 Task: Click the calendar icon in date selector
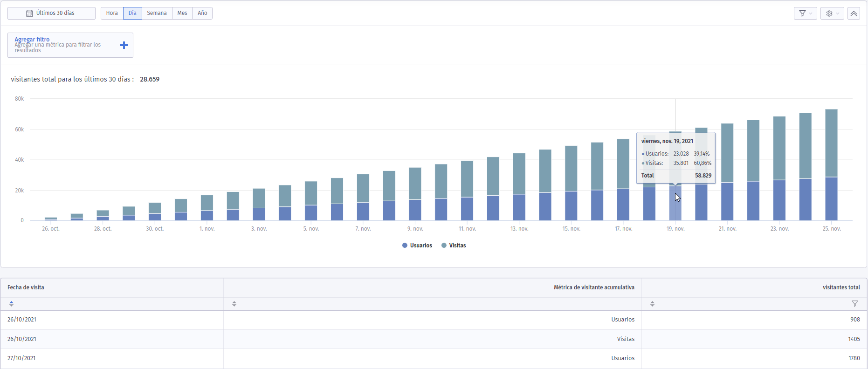(x=29, y=13)
